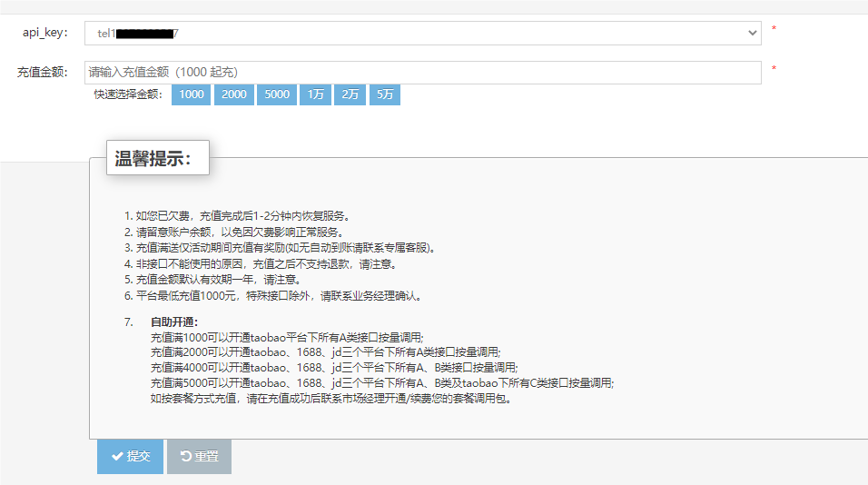The height and width of the screenshot is (485, 868).
Task: Pick the 5000 quick amount button
Action: coord(277,94)
